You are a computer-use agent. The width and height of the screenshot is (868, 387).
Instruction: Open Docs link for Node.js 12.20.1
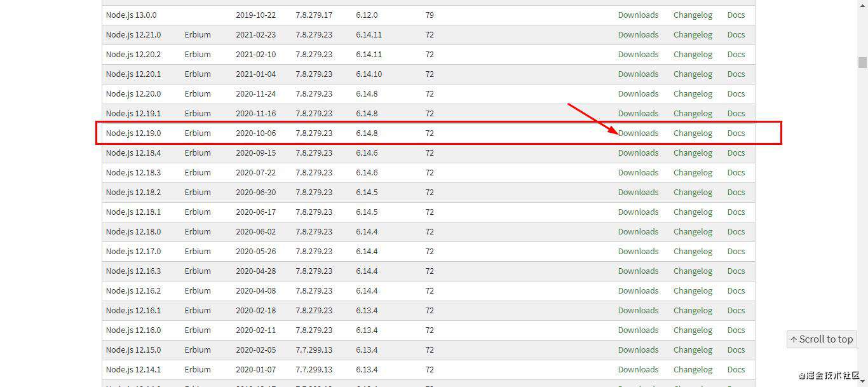736,74
